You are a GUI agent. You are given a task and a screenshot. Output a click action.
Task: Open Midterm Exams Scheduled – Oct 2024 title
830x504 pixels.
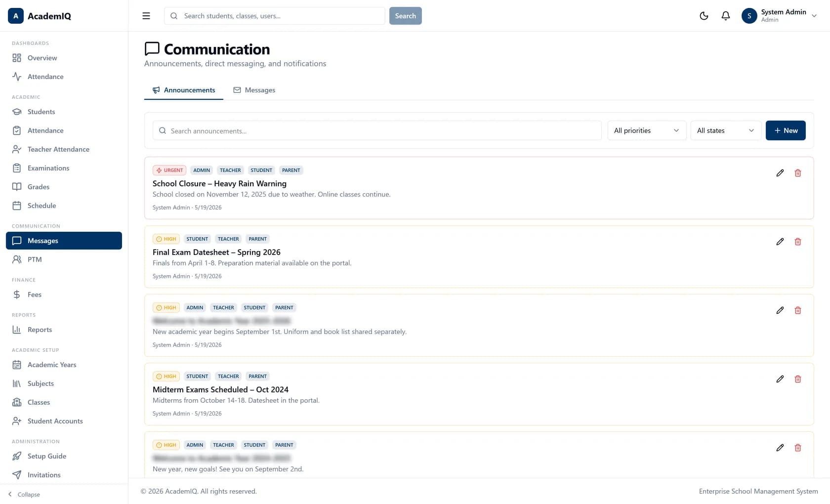220,389
